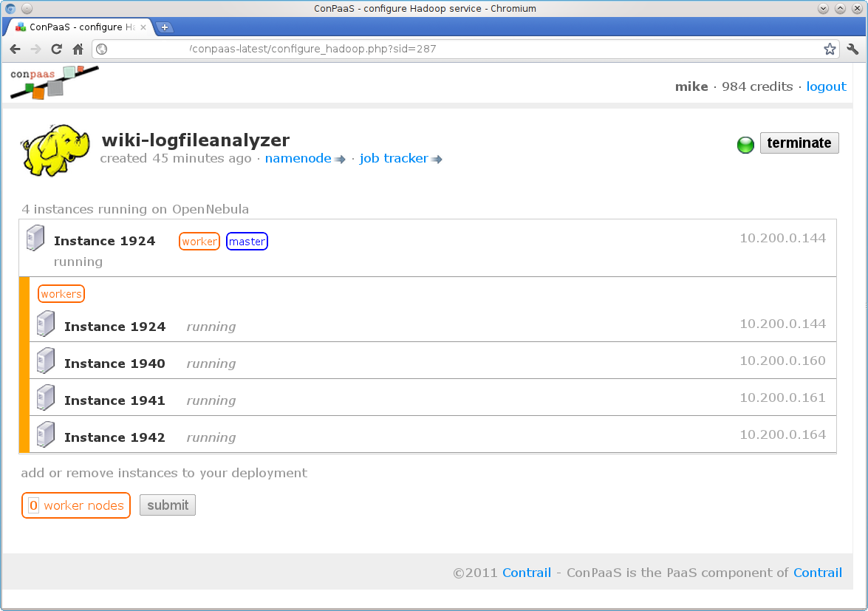Click server icon next to Instance 1942
Viewport: 868px width, 611px height.
45,434
